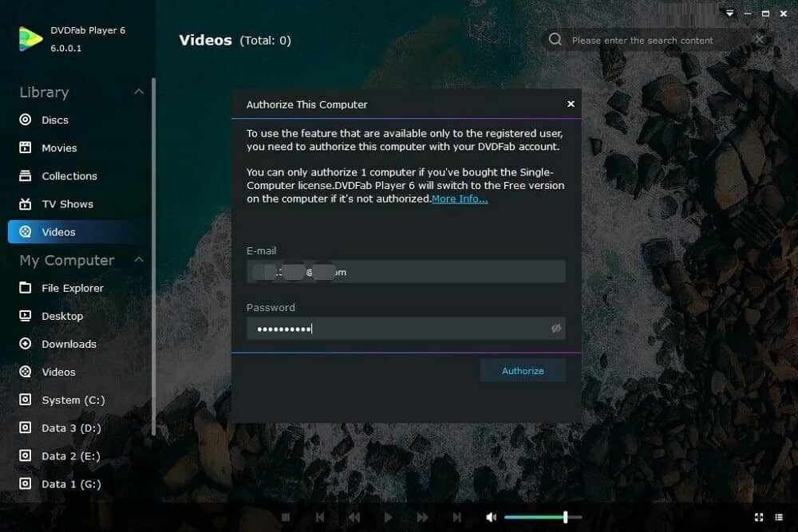Fast forward the video playback

(422, 518)
